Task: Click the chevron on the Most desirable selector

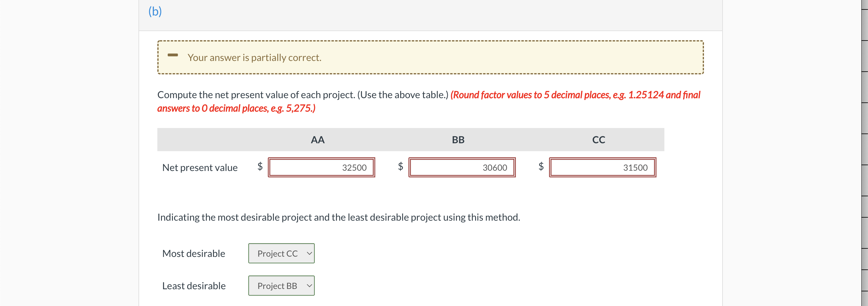Action: point(309,253)
